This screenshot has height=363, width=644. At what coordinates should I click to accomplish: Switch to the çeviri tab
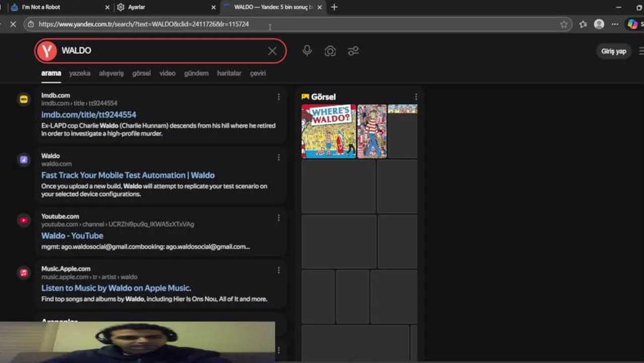tap(257, 73)
